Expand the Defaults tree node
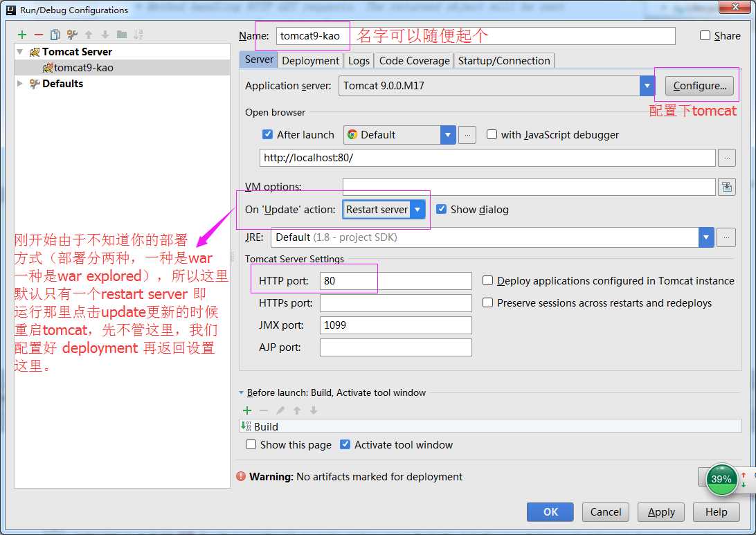Image resolution: width=756 pixels, height=535 pixels. click(20, 83)
